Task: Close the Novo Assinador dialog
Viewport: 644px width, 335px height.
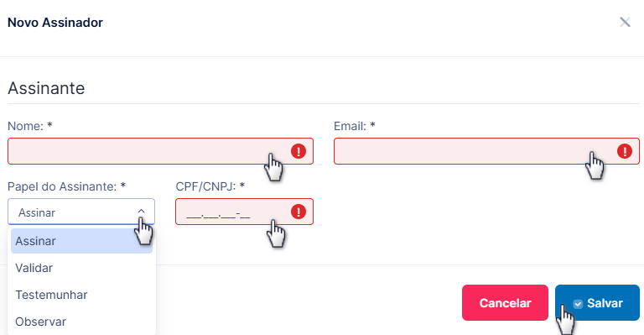Action: point(625,22)
